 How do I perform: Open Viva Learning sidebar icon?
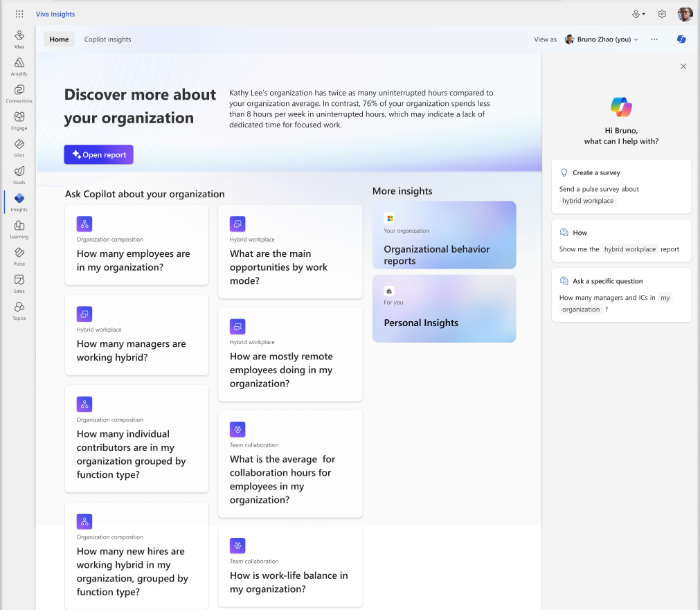(x=19, y=229)
